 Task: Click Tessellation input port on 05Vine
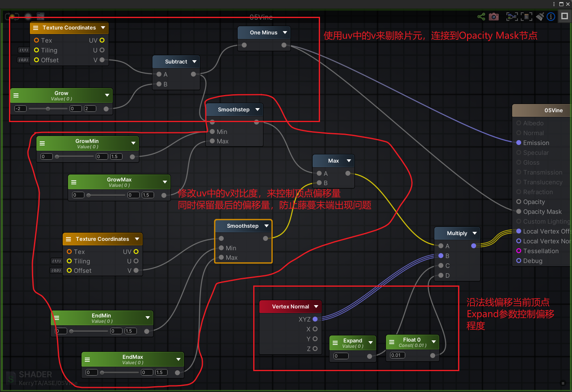519,251
